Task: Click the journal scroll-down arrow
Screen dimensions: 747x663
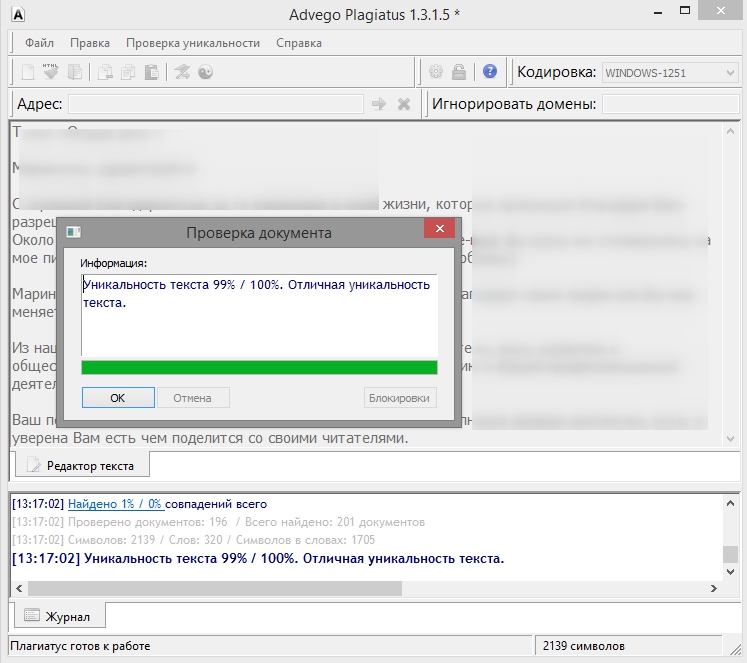Action: (730, 572)
